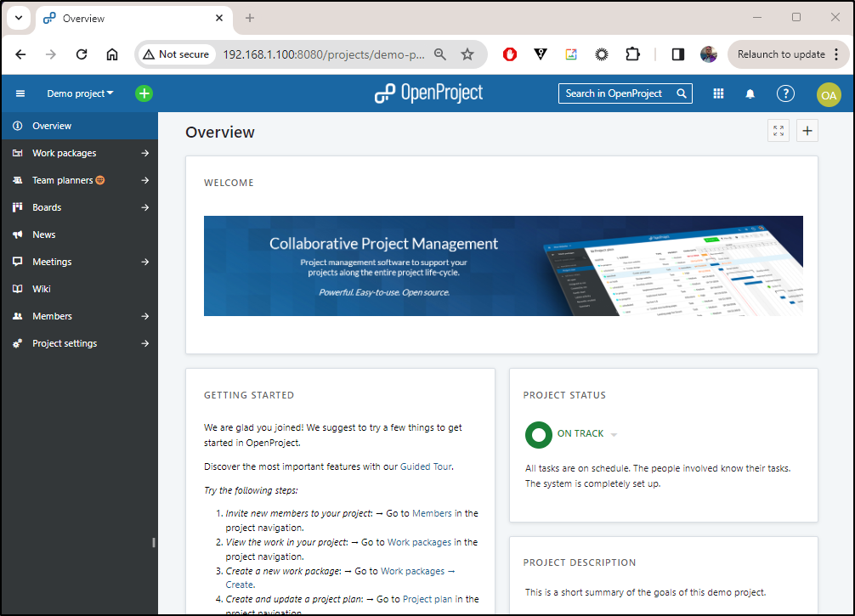Open a new browser tab

coord(250,18)
